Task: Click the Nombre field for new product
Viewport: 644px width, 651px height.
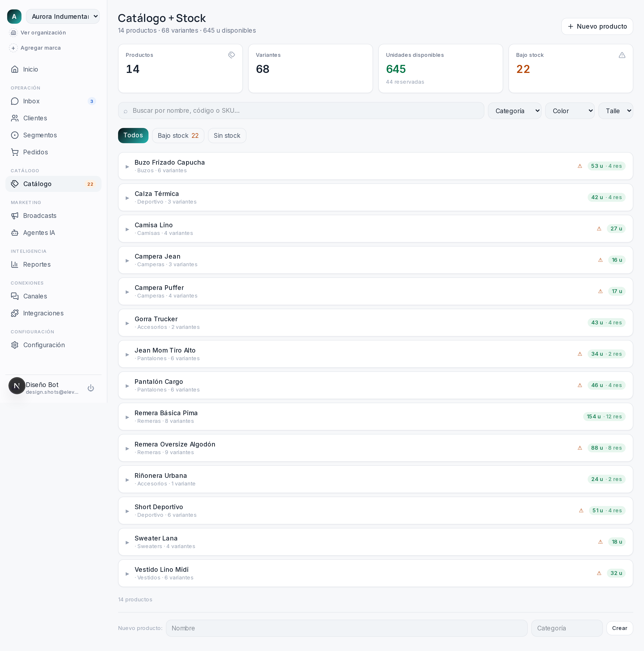Action: point(347,628)
